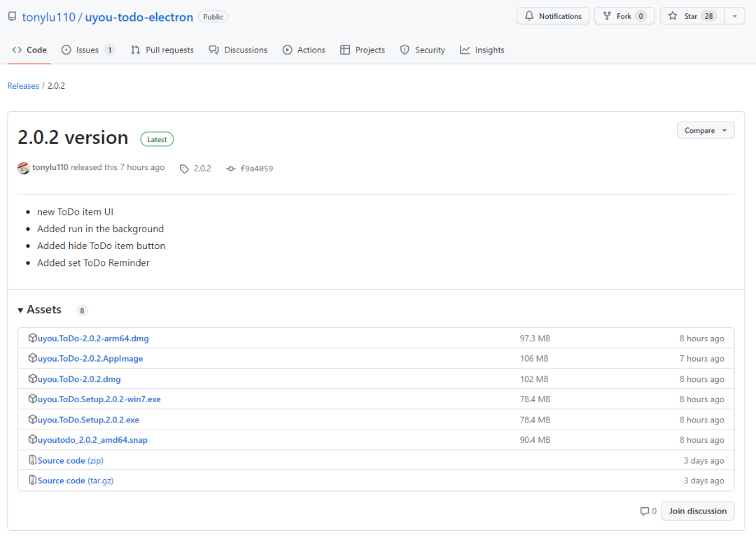This screenshot has height=540, width=756.
Task: Download uyou.ToDo-2.0.2-arm64.dmg
Action: [94, 339]
